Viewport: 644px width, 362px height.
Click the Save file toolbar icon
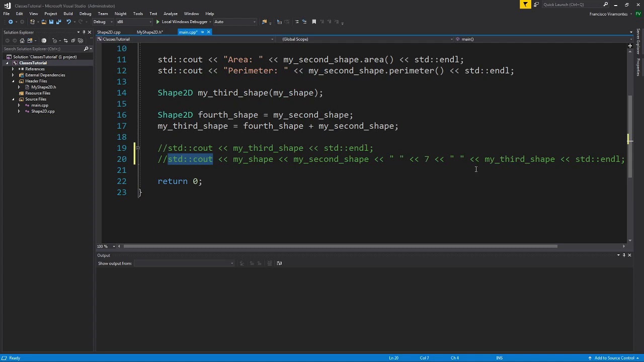point(51,22)
